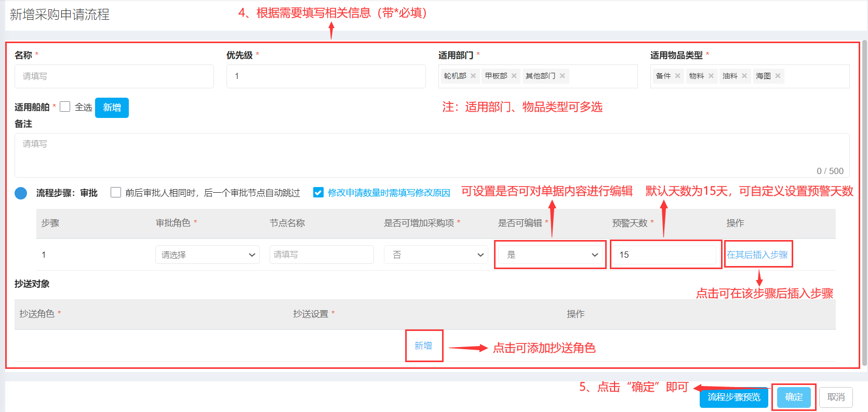This screenshot has height=412, width=868.
Task: Open the 是否可编辑 dropdown
Action: point(550,255)
